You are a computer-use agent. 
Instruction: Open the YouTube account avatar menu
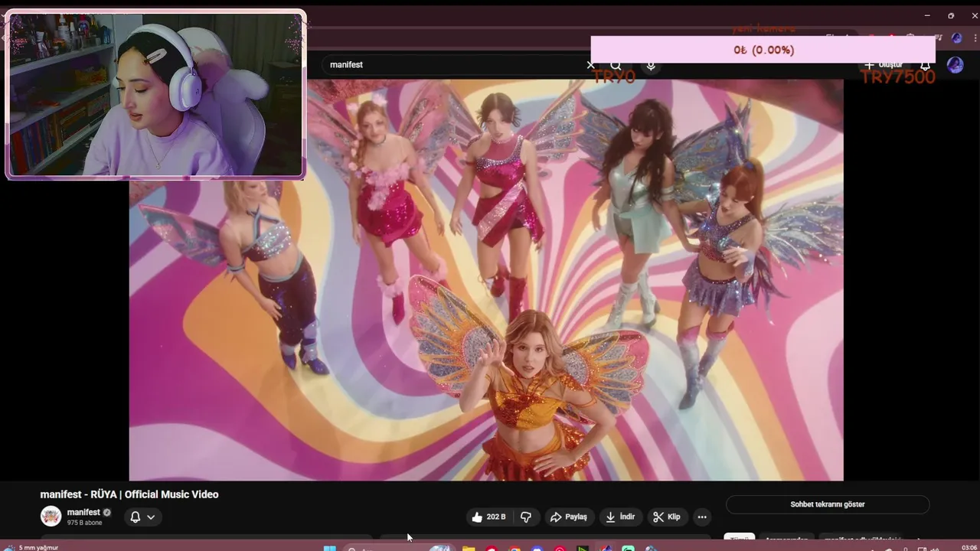pyautogui.click(x=955, y=65)
